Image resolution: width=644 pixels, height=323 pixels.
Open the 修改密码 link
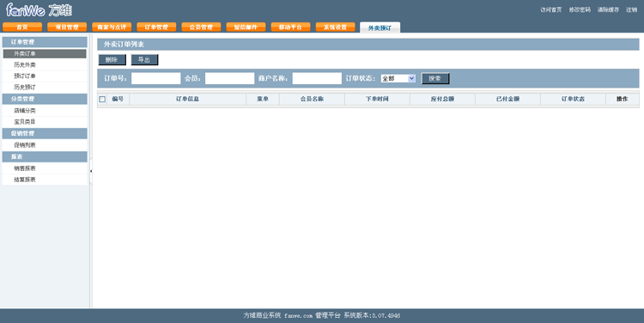tap(580, 9)
